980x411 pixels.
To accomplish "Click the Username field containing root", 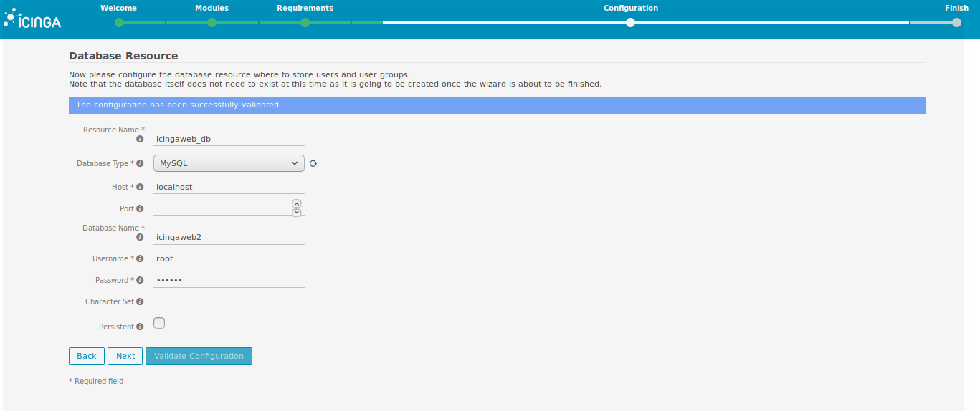I will tap(229, 258).
